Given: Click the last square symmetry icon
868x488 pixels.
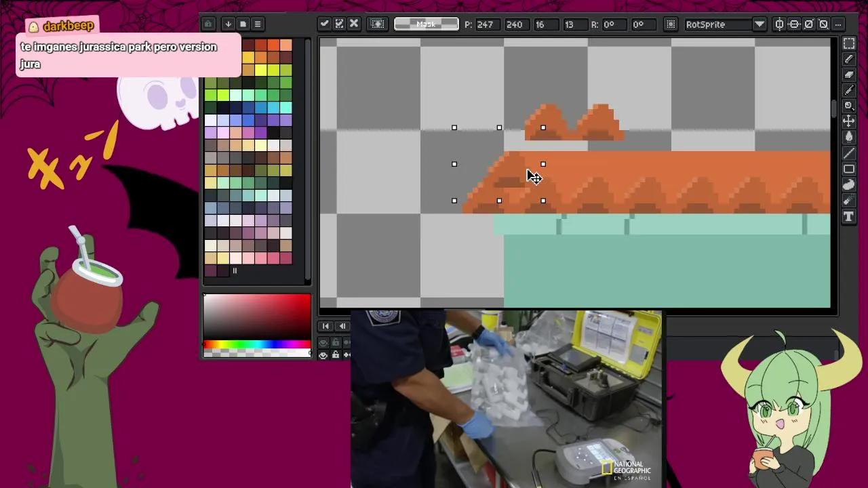Looking at the screenshot, I should pyautogui.click(x=823, y=24).
